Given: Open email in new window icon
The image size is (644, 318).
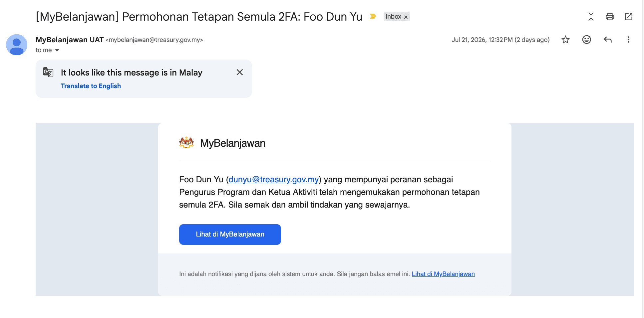Looking at the screenshot, I should point(628,17).
